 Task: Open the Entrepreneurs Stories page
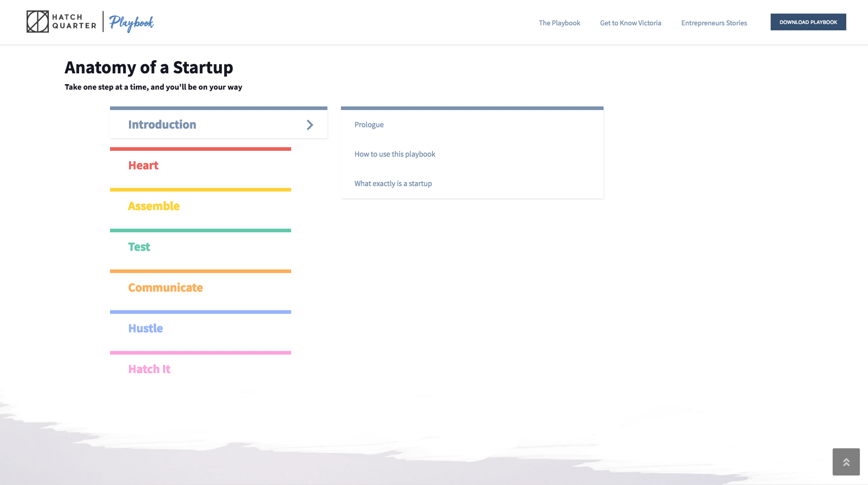tap(714, 23)
